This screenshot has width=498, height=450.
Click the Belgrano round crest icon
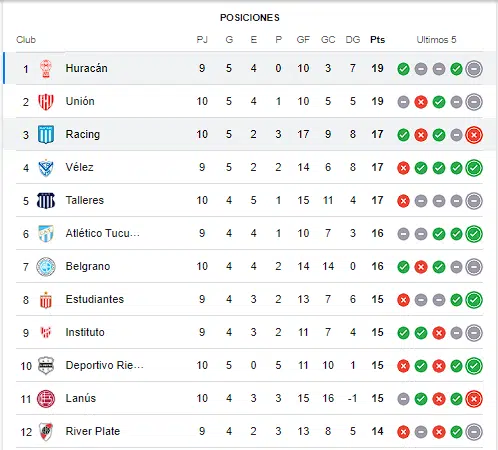[46, 267]
